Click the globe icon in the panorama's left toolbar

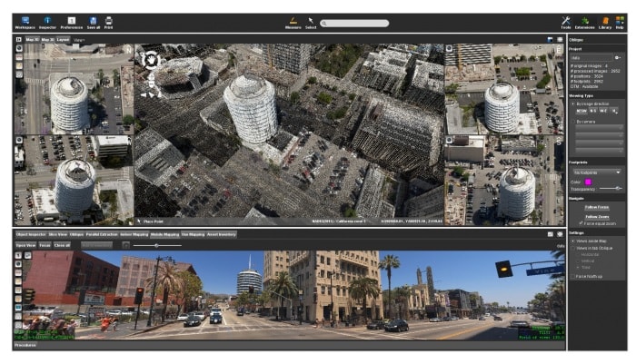click(19, 264)
